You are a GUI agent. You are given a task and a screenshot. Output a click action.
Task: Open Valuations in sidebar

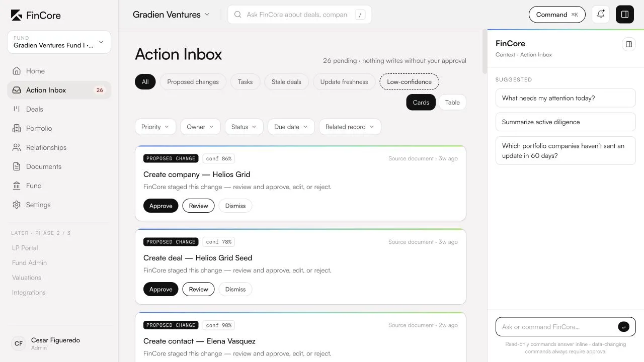pyautogui.click(x=27, y=278)
